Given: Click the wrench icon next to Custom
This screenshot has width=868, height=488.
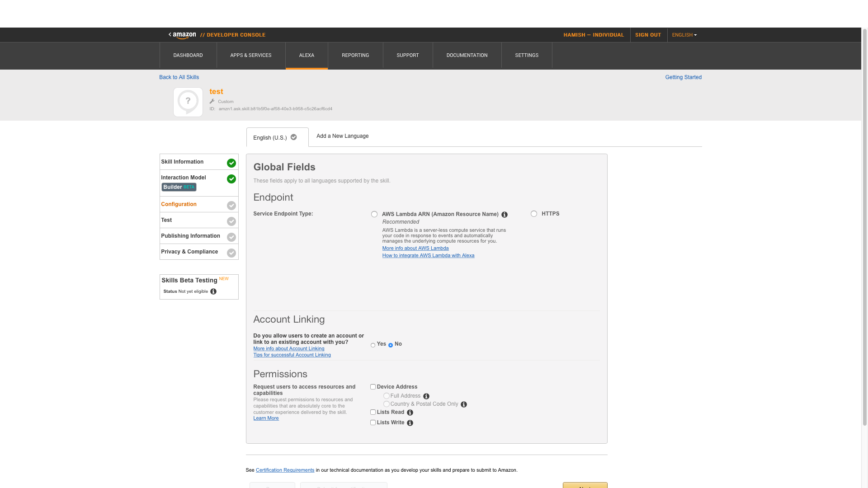Looking at the screenshot, I should tap(212, 102).
